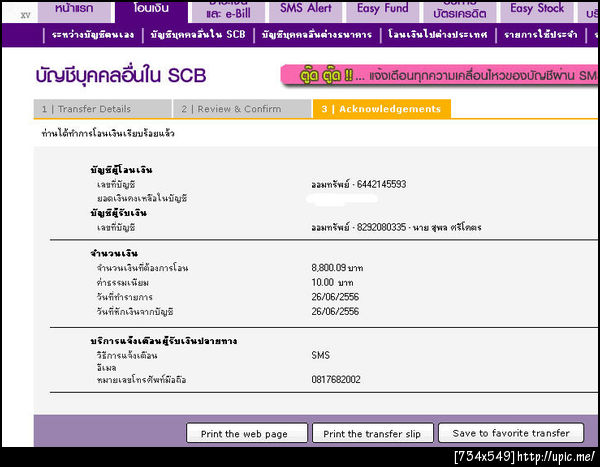Viewport: 600px width, 467px height.
Task: Click the ยอดเงินคงเหลือในบัญชี balance label
Action: point(142,198)
